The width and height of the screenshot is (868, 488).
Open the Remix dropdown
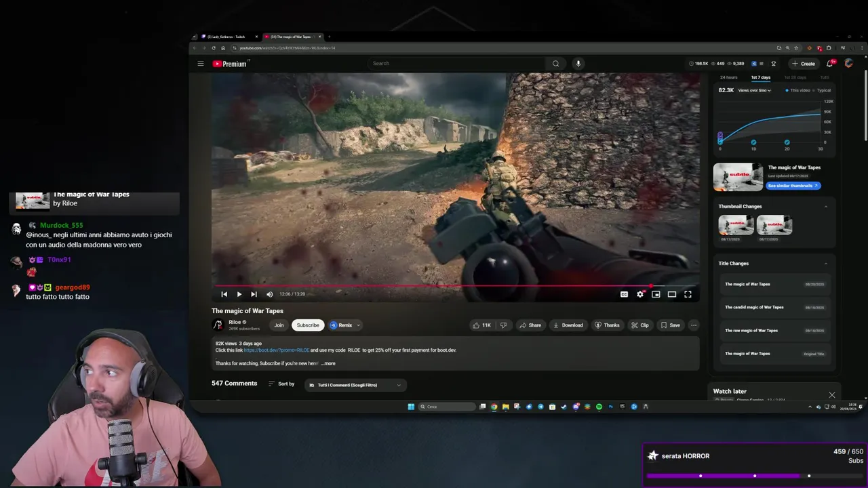point(345,325)
